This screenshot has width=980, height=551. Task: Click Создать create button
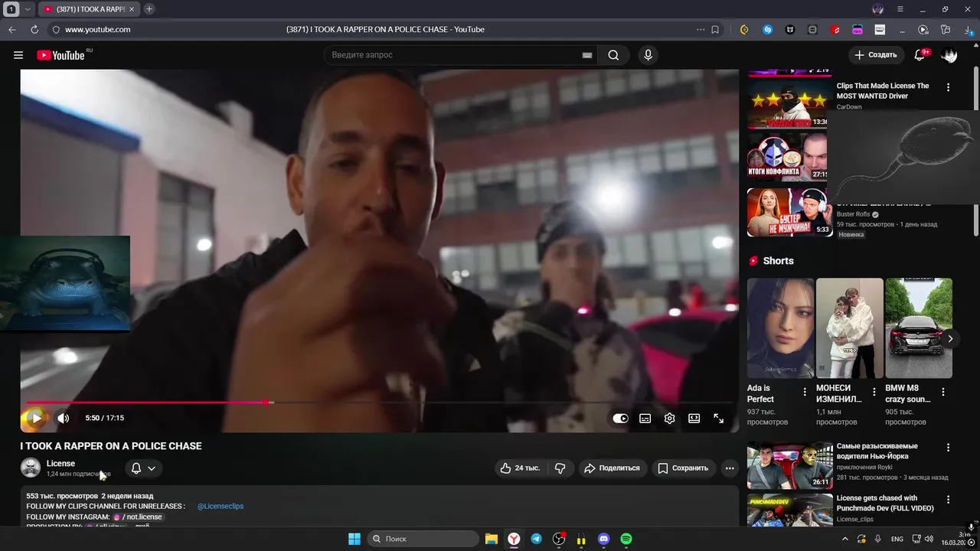[x=875, y=55]
